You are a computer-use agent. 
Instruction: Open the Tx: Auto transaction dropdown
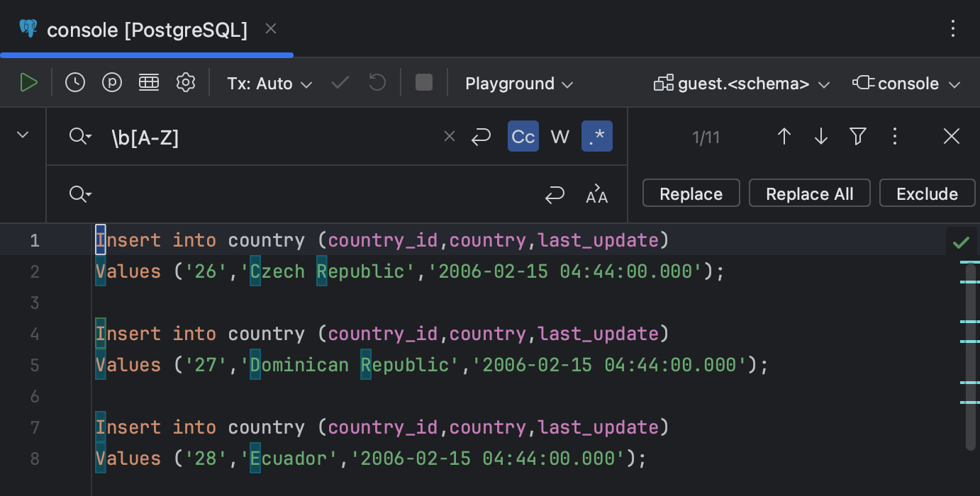269,84
